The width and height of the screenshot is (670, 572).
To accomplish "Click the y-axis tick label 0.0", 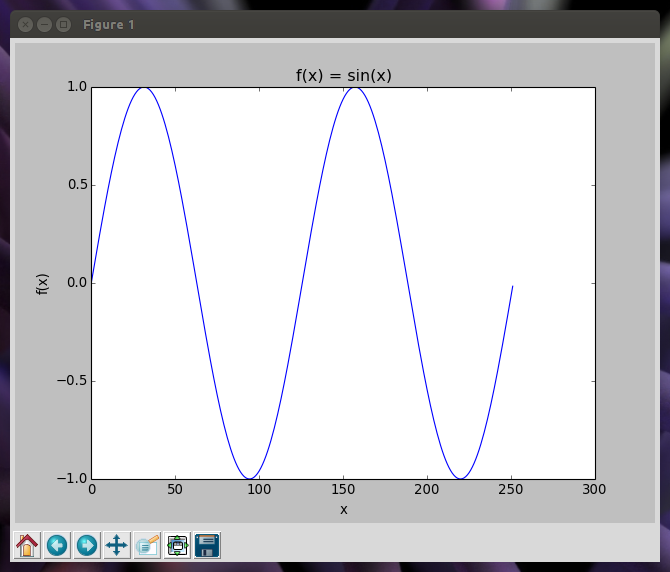I will coord(77,282).
